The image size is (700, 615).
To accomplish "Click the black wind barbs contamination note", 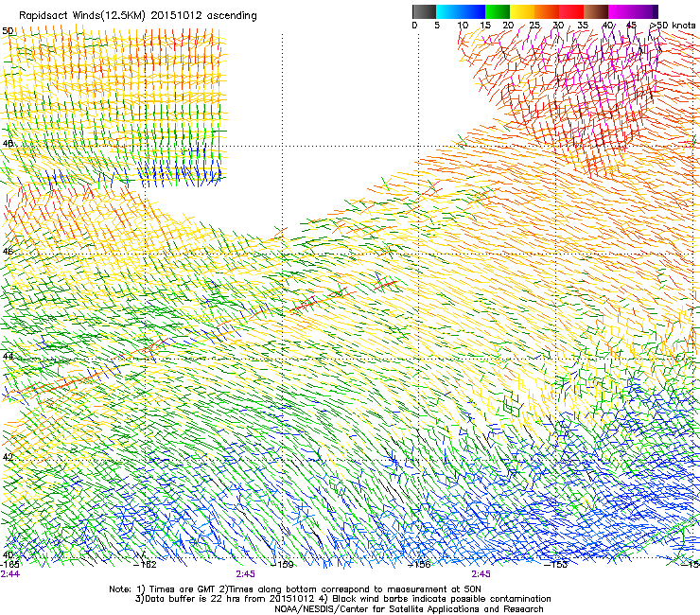I will pos(436,599).
